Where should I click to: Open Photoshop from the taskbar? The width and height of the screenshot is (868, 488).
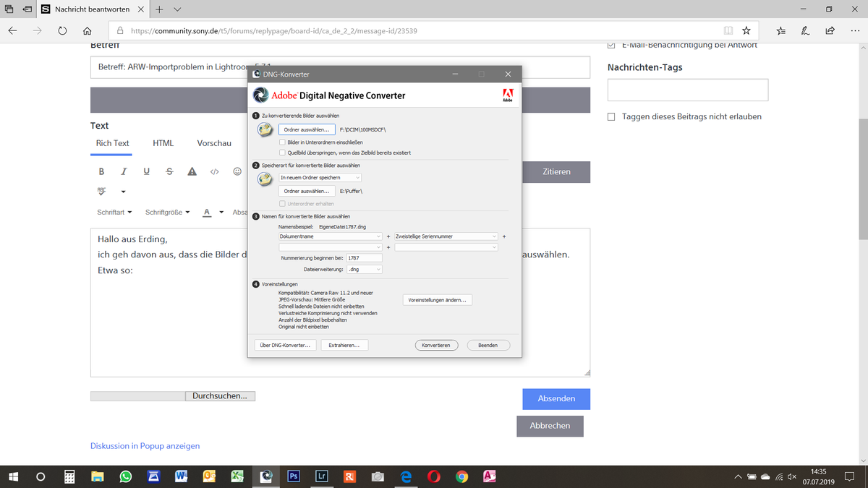pyautogui.click(x=293, y=476)
